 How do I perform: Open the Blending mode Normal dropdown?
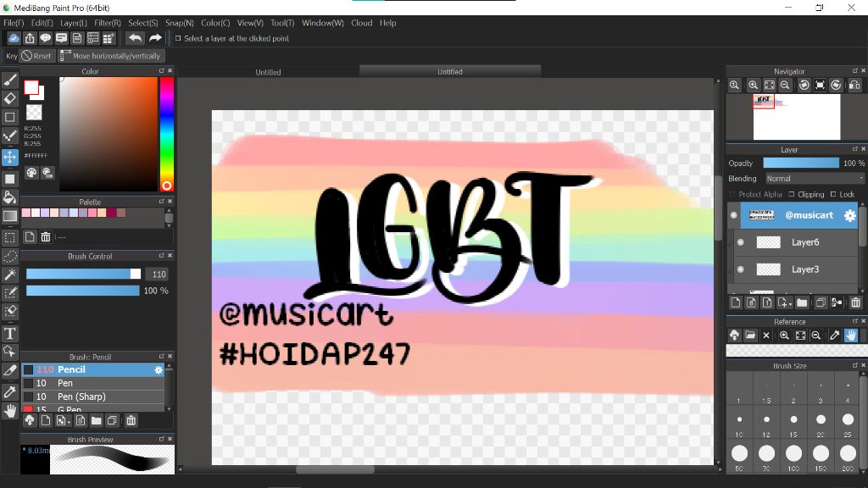point(814,179)
